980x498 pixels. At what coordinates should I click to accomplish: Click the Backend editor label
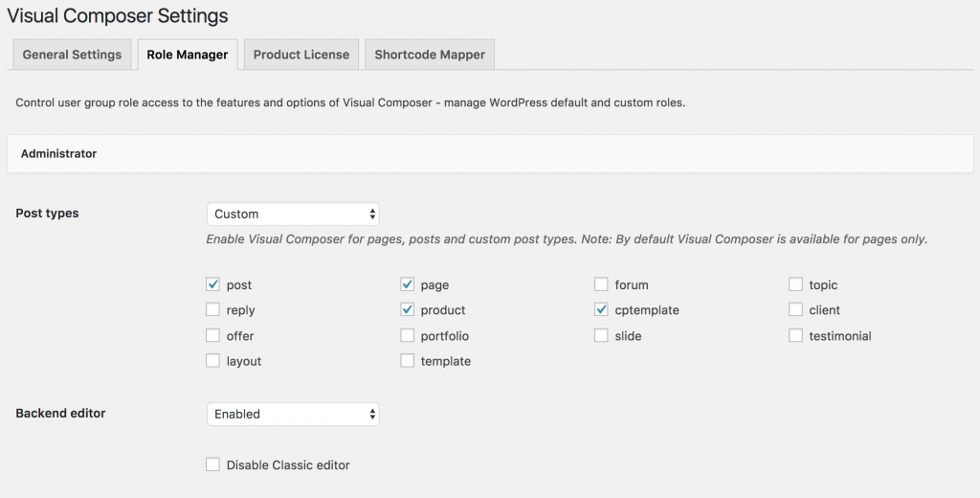pyautogui.click(x=60, y=413)
